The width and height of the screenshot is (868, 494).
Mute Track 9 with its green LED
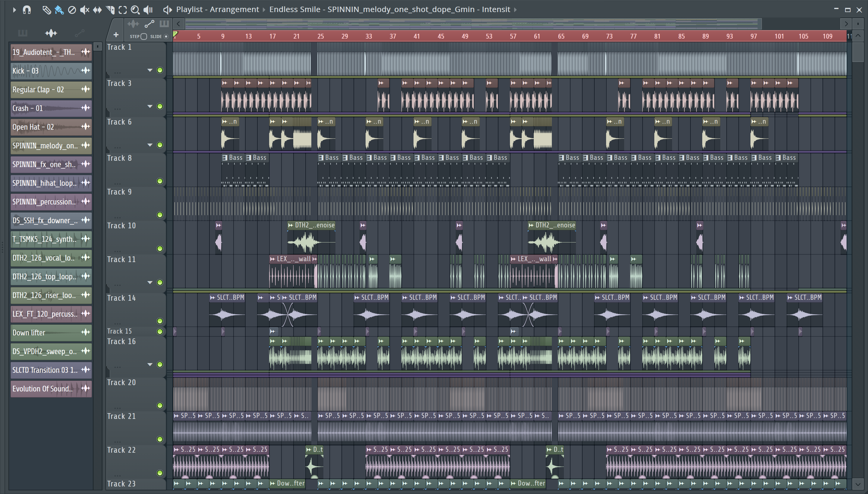click(160, 215)
